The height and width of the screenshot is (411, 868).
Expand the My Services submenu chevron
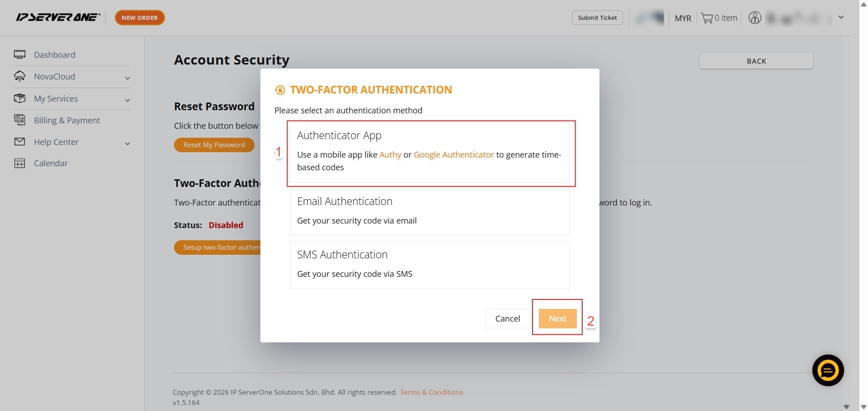[x=127, y=100]
